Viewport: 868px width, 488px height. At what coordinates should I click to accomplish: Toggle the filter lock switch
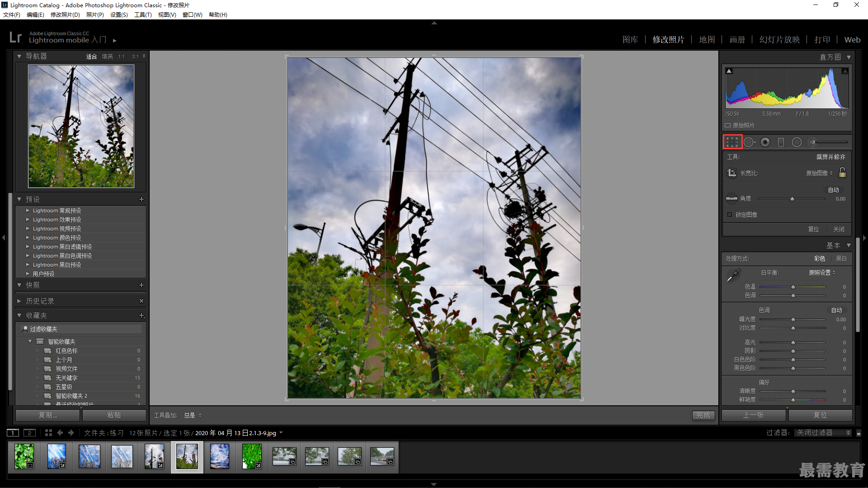859,433
